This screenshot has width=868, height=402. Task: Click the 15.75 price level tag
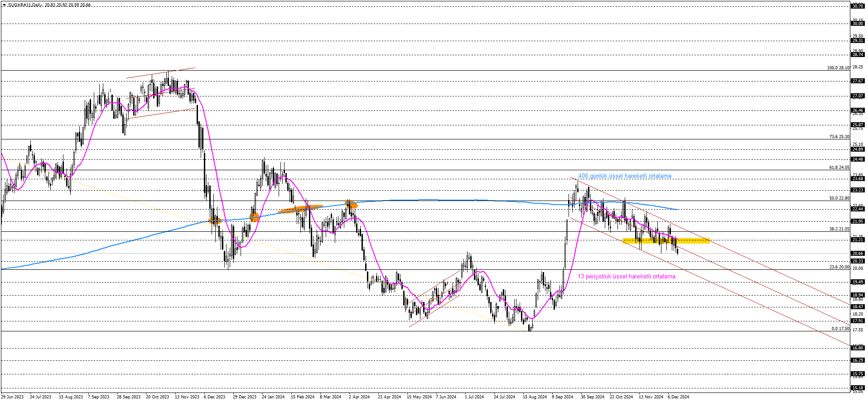click(x=858, y=374)
